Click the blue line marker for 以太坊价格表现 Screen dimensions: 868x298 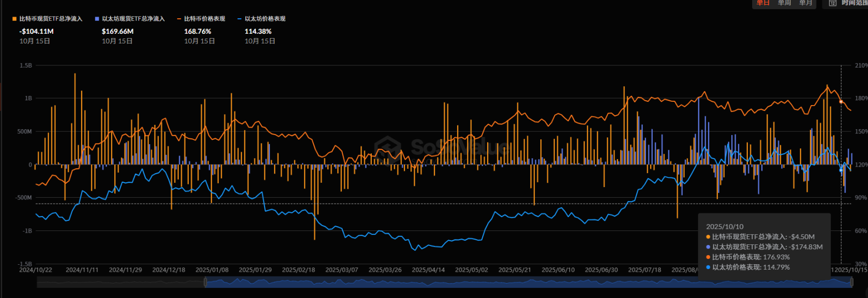(x=240, y=19)
